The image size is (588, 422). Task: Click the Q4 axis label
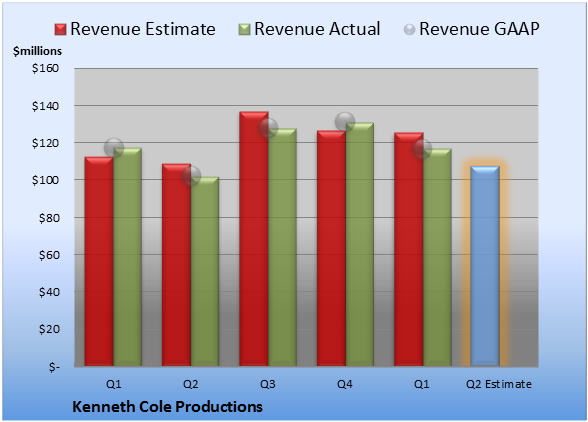point(345,384)
